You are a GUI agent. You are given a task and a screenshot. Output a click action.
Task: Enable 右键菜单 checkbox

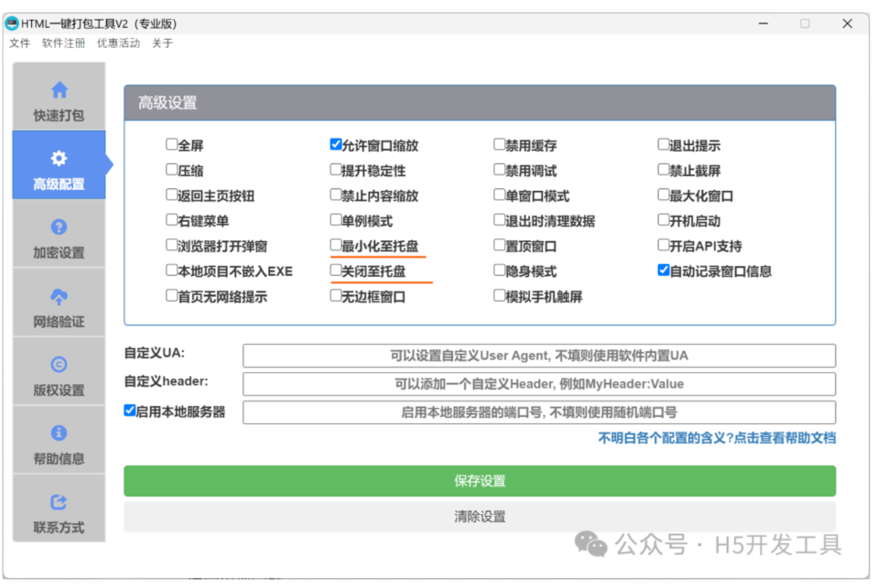[x=171, y=220]
